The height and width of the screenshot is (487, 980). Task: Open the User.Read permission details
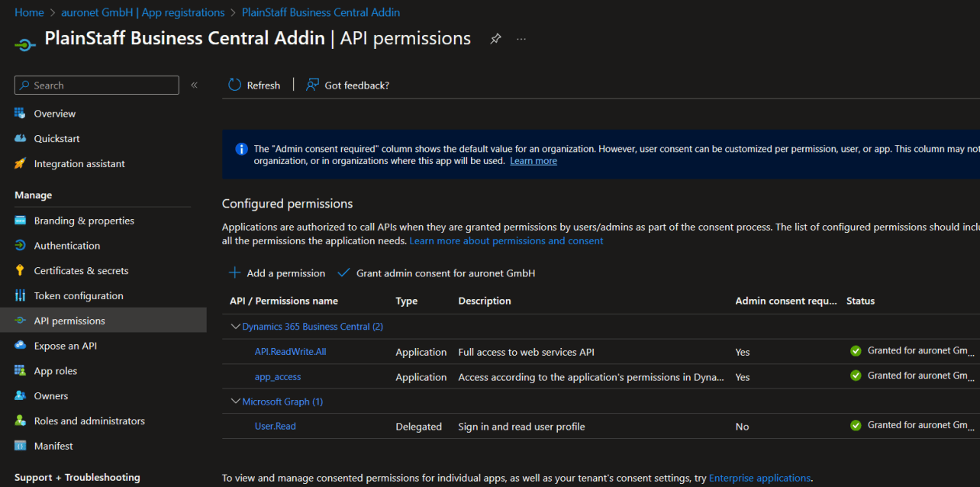[x=275, y=426]
